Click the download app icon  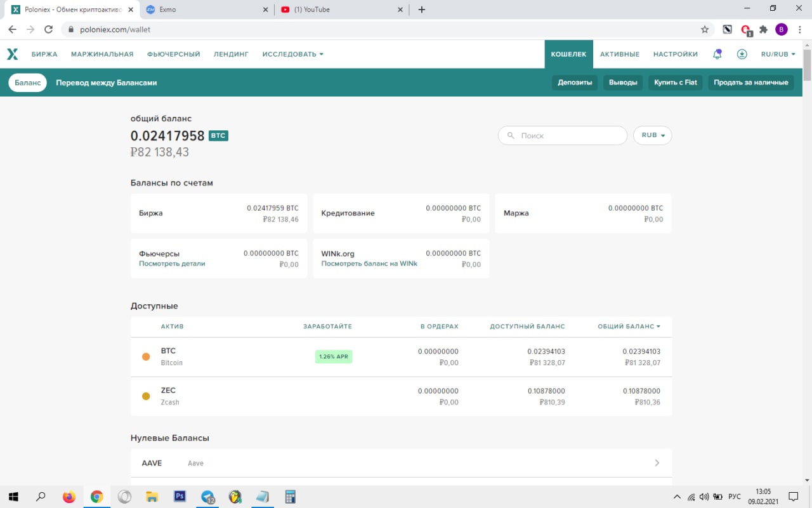(x=742, y=54)
